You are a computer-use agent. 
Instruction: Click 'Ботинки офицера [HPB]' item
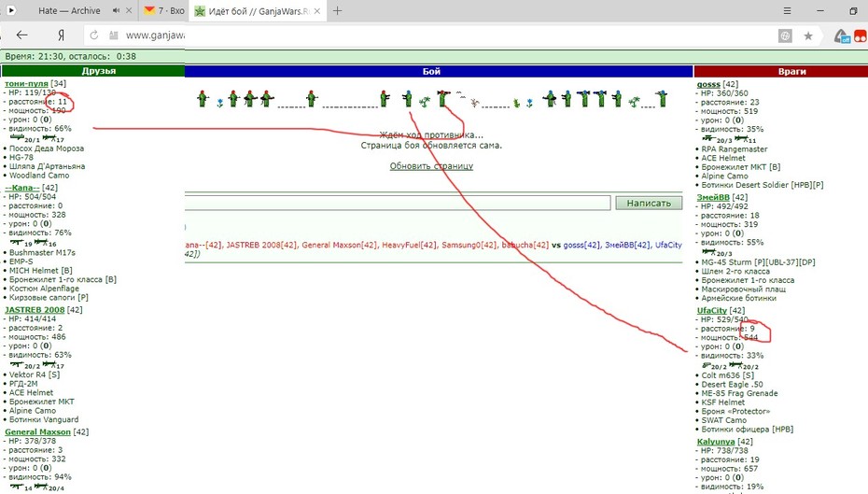(x=747, y=430)
